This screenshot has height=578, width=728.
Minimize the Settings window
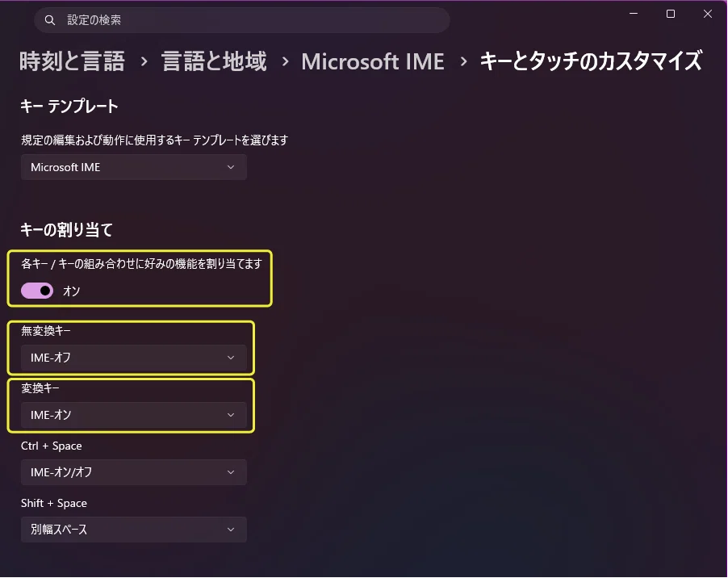[634, 14]
